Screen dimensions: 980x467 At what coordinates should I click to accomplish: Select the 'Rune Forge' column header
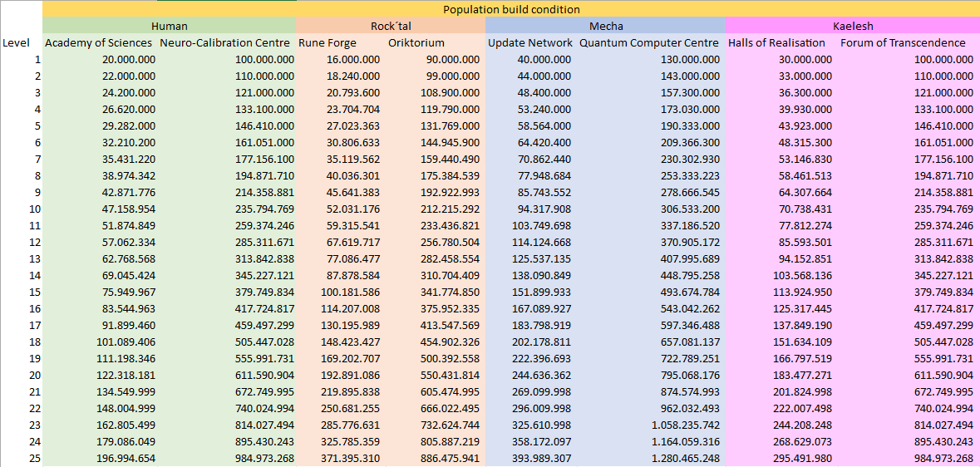point(327,42)
